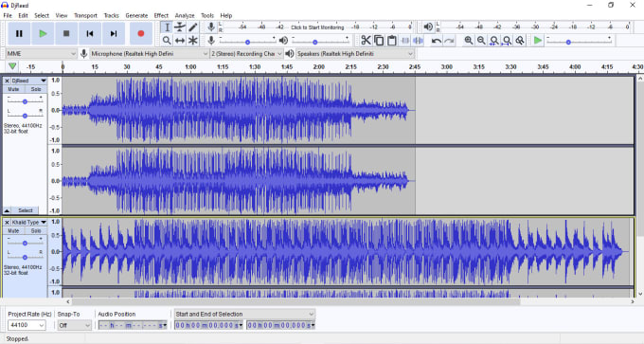Click the Silence audio selection icon
The image size is (644, 344).
coord(418,41)
